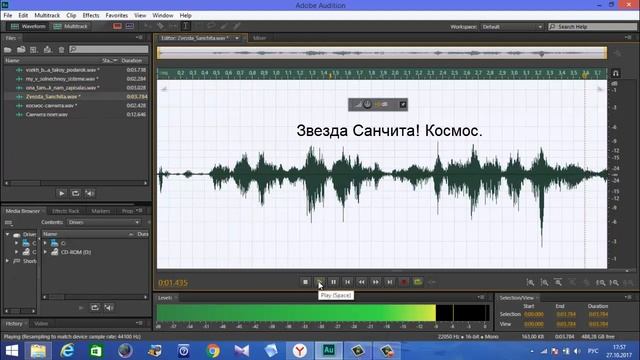Select Санчита поет.wav file row
The height and width of the screenshot is (360, 640).
pos(76,115)
